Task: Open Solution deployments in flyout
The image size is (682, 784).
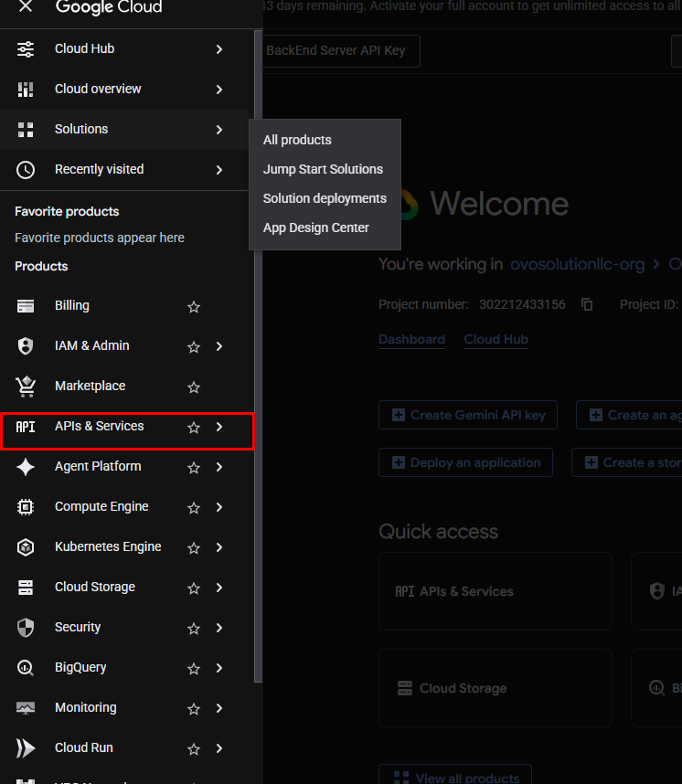Action: 325,198
